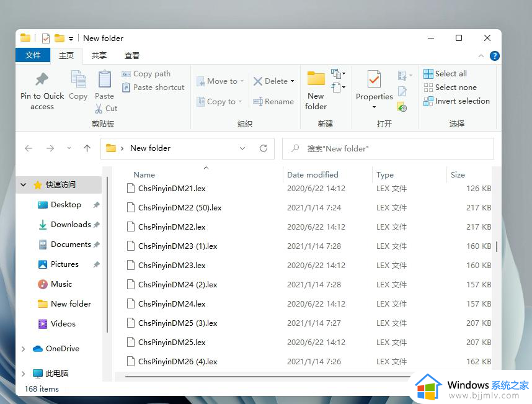The image size is (532, 404).
Task: Click the Delete X icon
Action: tap(258, 81)
